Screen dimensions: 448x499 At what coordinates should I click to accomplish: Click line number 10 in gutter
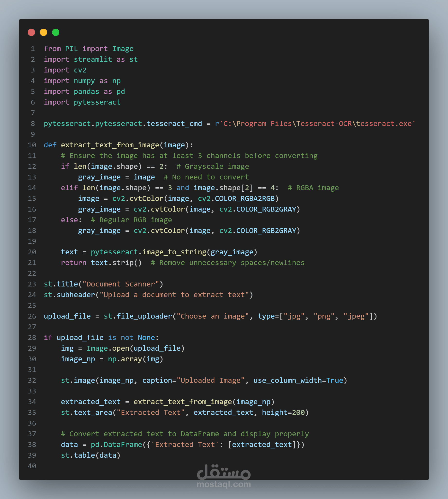pos(32,145)
